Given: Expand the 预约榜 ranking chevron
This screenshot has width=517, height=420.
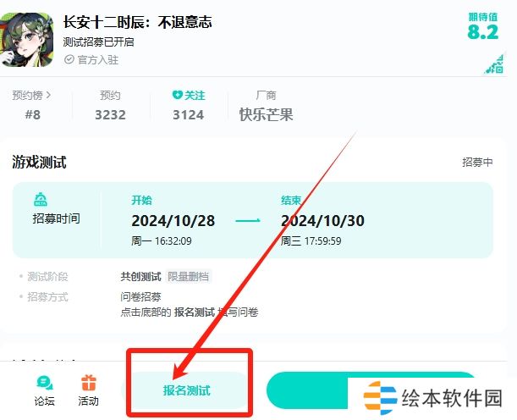Looking at the screenshot, I should (48, 96).
